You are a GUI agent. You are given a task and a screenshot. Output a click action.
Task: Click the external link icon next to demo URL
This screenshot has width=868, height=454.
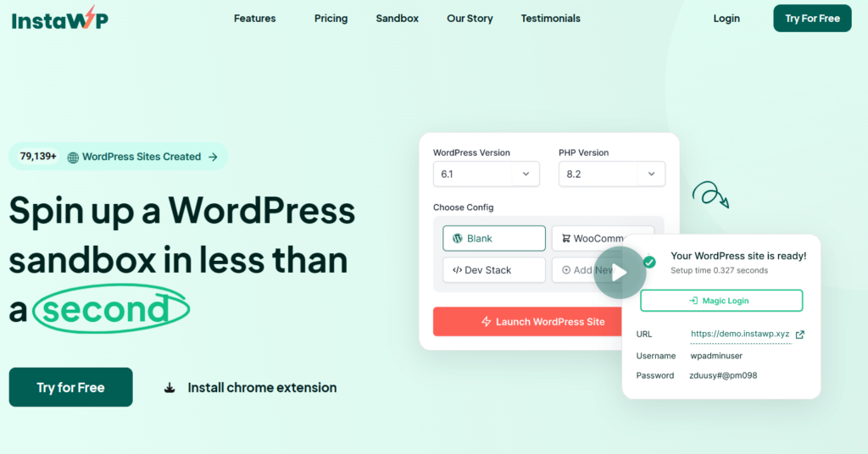[800, 335]
